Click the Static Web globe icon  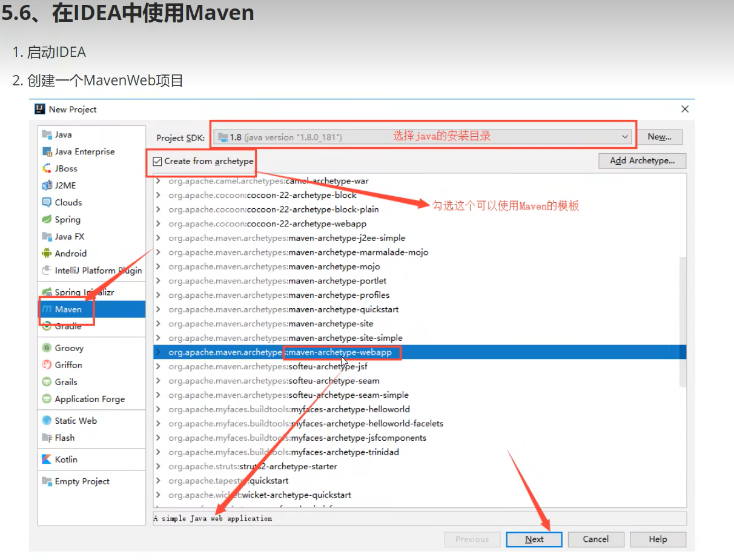point(47,420)
